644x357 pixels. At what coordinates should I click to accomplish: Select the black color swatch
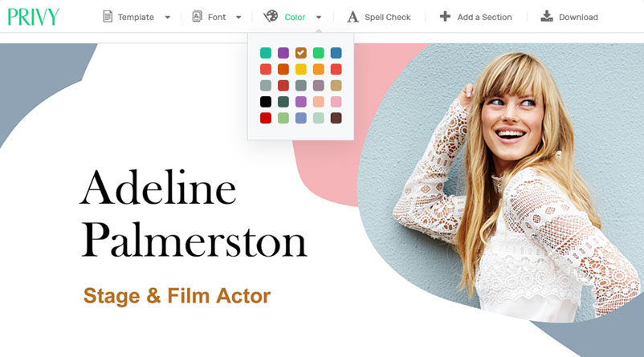(x=266, y=102)
